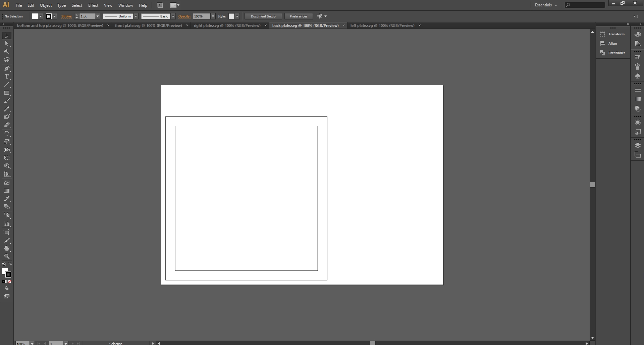
Task: Choose the Eraser tool
Action: click(7, 125)
